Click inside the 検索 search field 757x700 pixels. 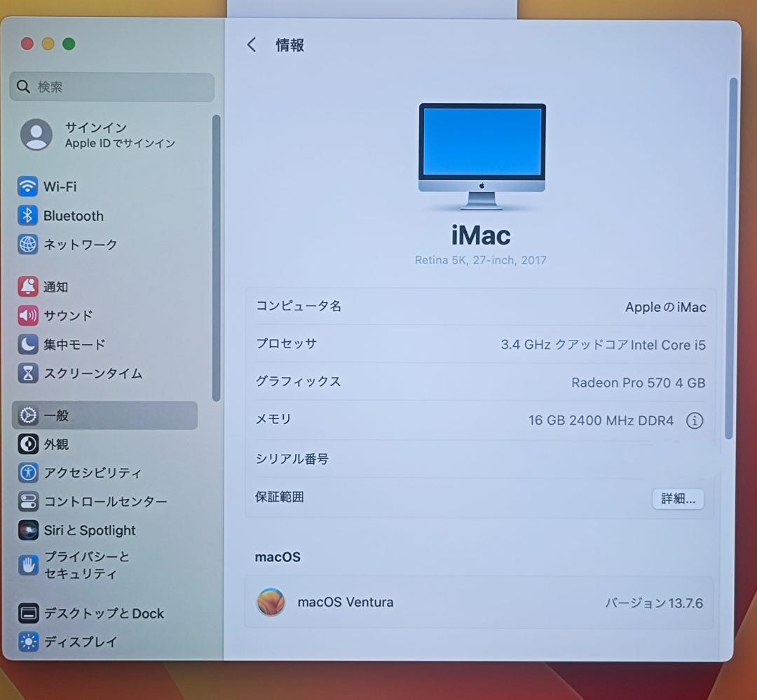coord(111,87)
